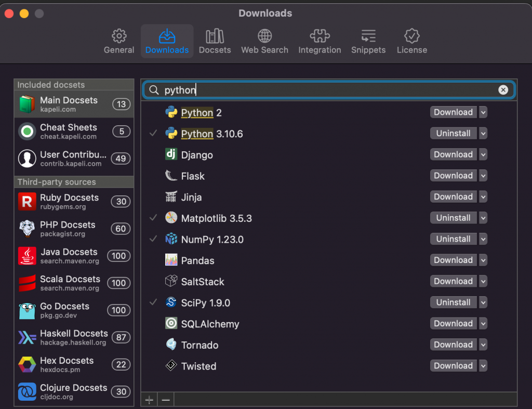532x409 pixels.
Task: Select the Scala Docsets red icon
Action: (27, 283)
